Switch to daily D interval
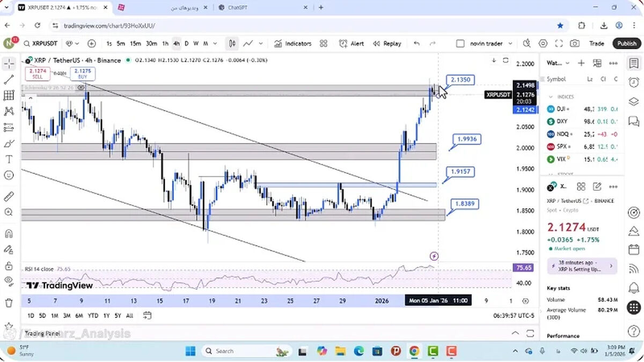Viewport: 644px width, 362px height. tap(187, 43)
